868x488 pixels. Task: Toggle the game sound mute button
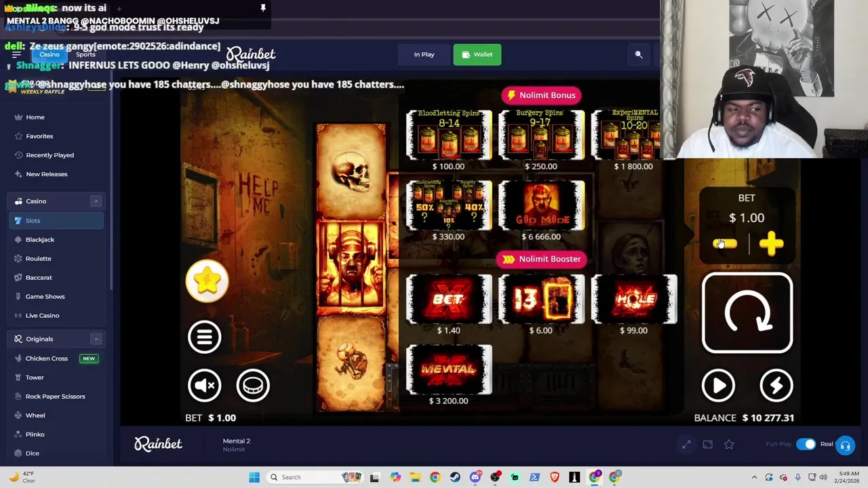click(204, 386)
